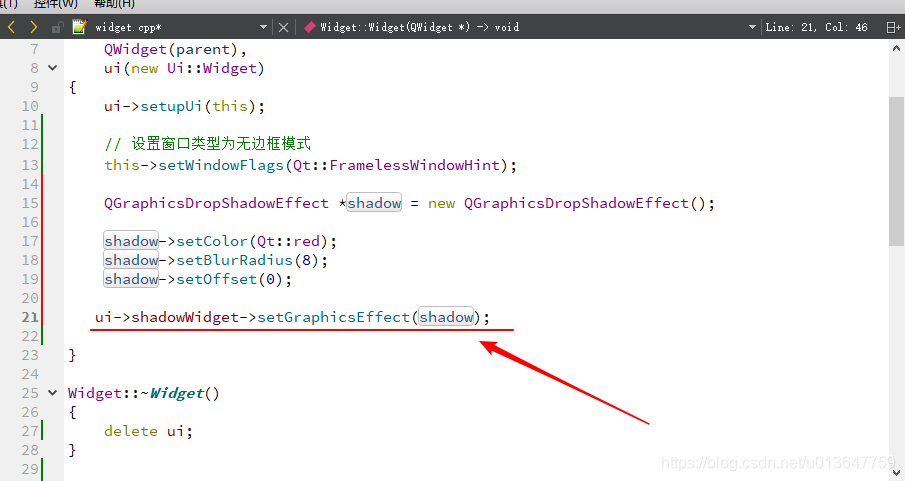This screenshot has width=905, height=481.
Task: Close the widget.cpp document
Action: click(283, 27)
